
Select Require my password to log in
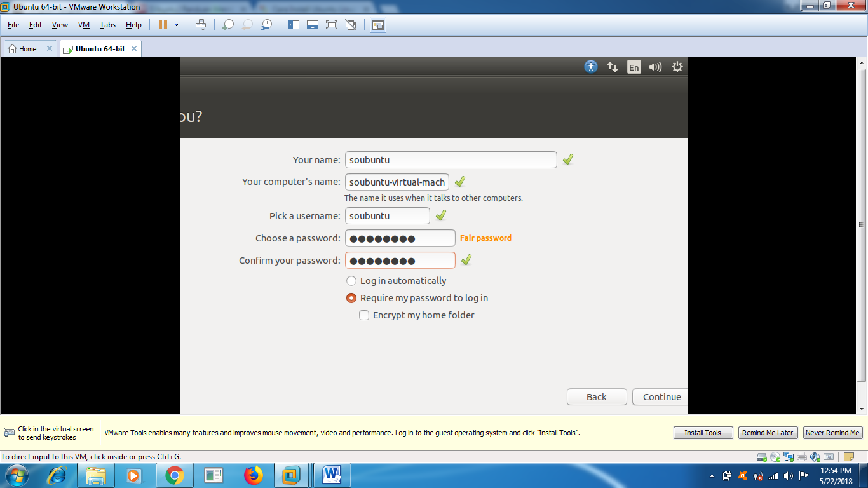(351, 297)
